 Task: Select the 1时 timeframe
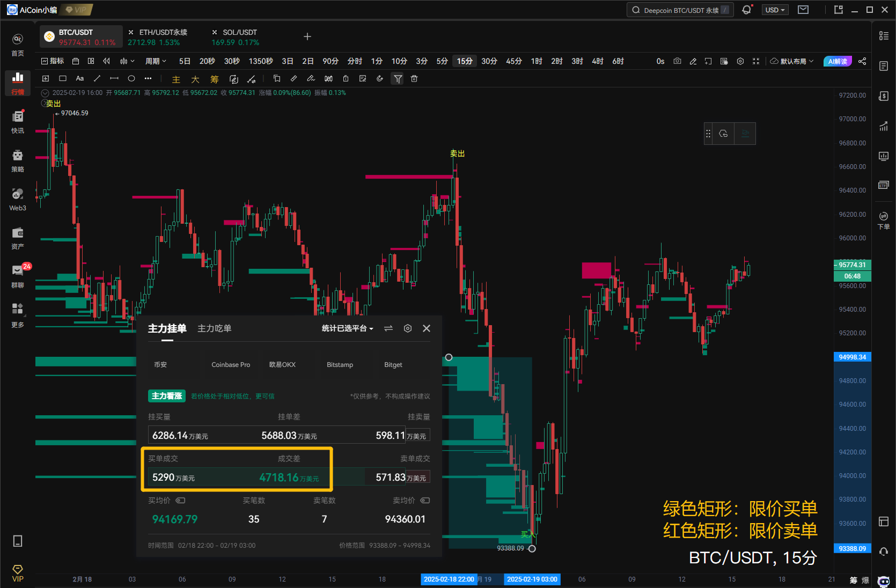point(537,61)
